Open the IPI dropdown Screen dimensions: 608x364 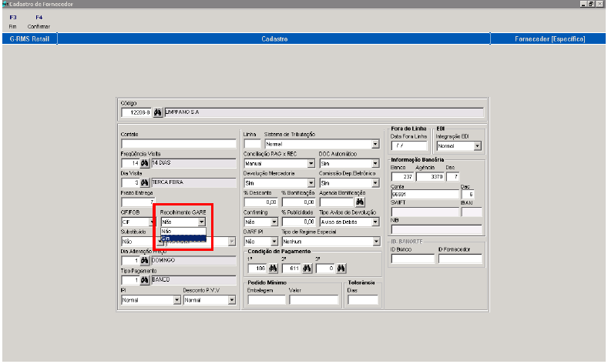point(176,299)
